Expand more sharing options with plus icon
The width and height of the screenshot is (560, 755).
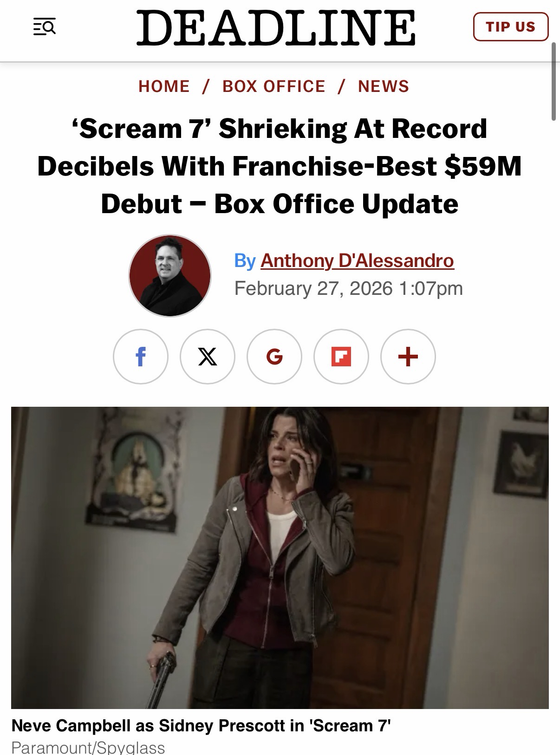tap(408, 357)
